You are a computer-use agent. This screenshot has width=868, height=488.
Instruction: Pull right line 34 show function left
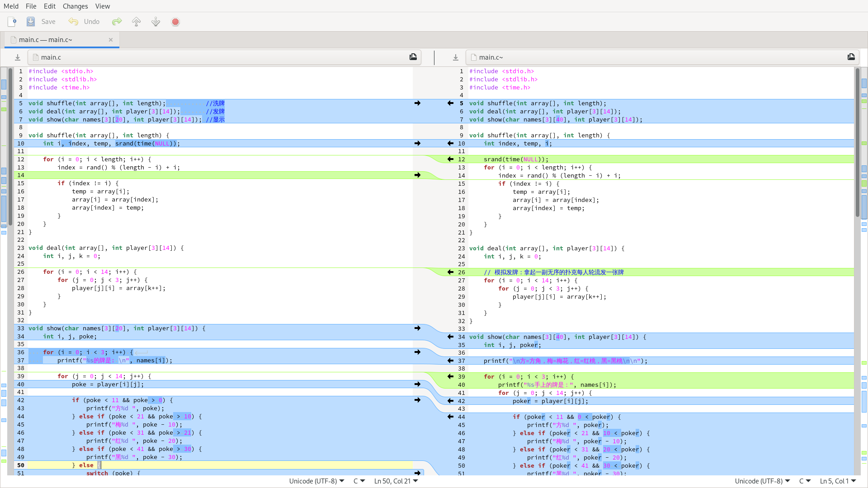click(450, 337)
